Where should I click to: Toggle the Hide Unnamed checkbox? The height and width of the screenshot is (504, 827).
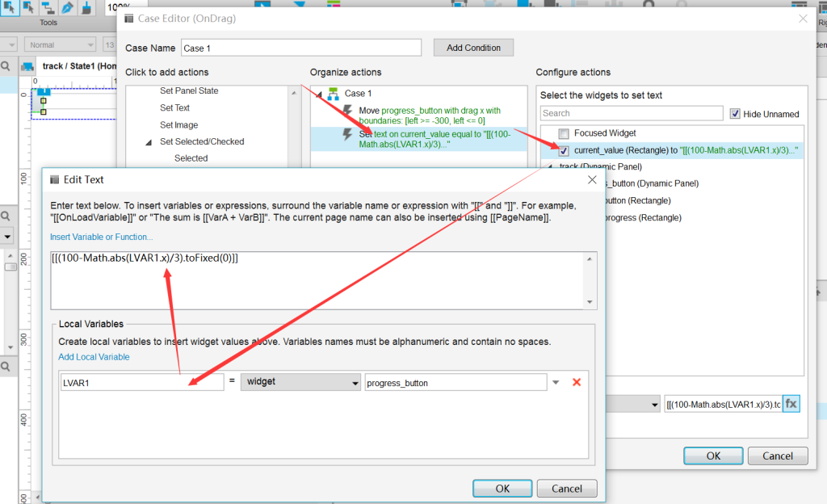(x=735, y=113)
